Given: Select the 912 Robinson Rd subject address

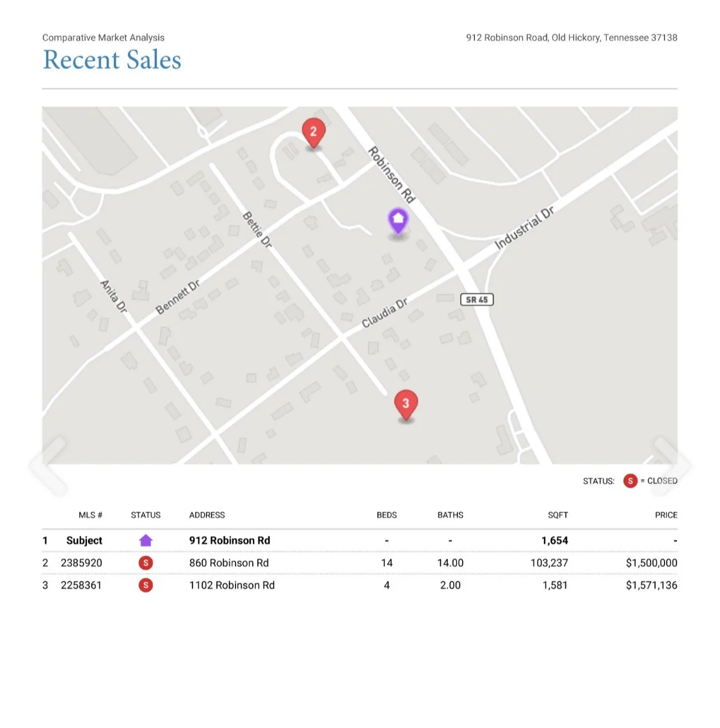Looking at the screenshot, I should click(229, 540).
